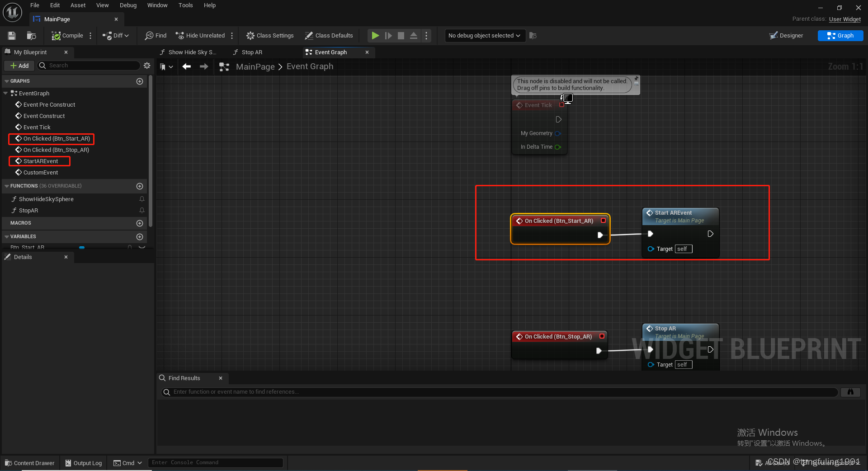Open My Blueprint settings gear
Screen dimensions: 868x471
[147, 66]
